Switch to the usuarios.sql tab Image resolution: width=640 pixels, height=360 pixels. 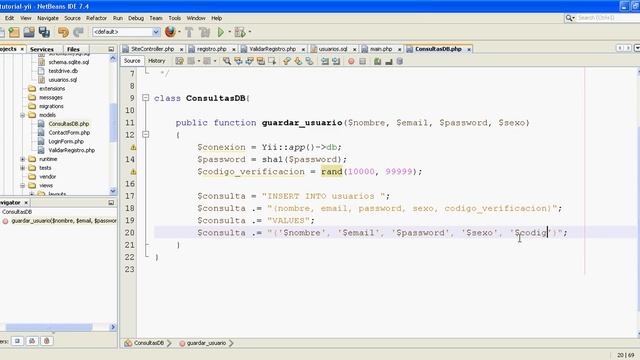click(x=333, y=49)
